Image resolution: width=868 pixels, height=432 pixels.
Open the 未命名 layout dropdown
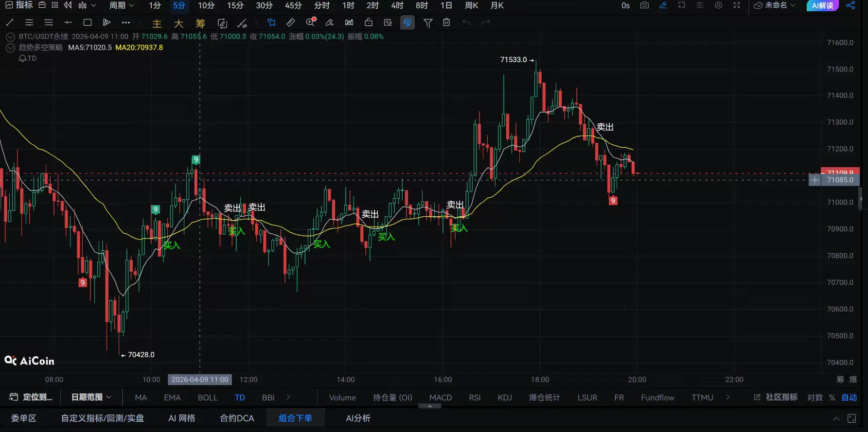(x=775, y=5)
